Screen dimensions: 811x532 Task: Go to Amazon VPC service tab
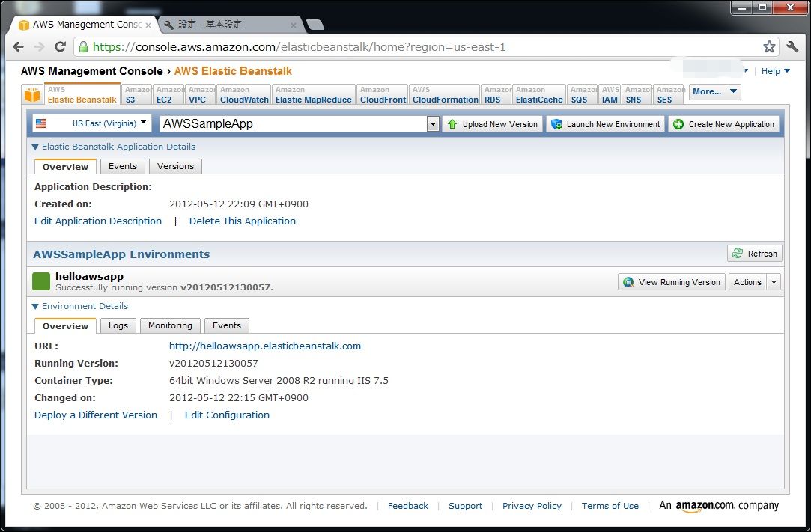pos(201,94)
